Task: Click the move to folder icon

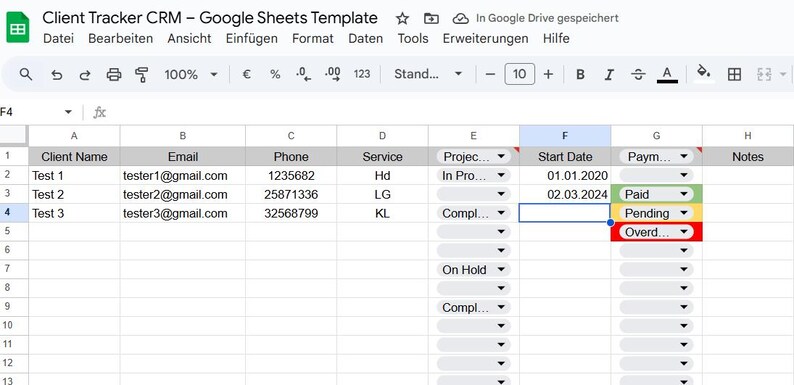Action: click(x=431, y=19)
